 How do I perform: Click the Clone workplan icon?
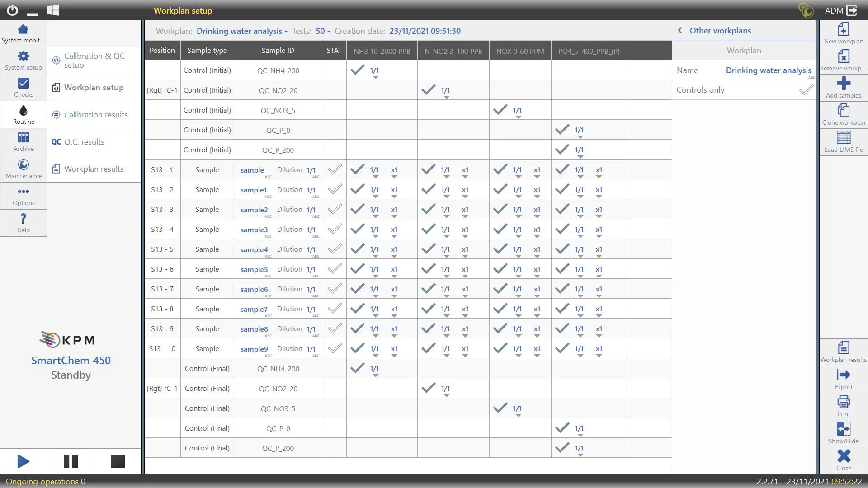point(843,111)
